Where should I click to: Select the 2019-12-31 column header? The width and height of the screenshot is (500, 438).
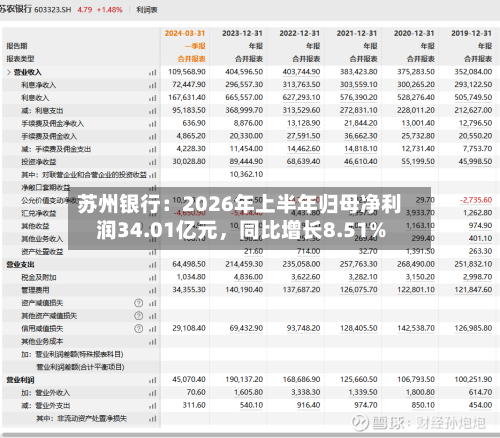point(471,33)
